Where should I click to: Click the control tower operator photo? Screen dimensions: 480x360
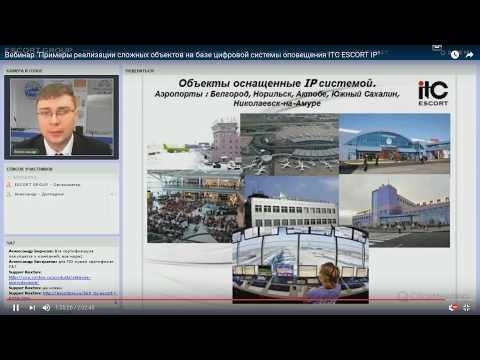click(x=300, y=265)
